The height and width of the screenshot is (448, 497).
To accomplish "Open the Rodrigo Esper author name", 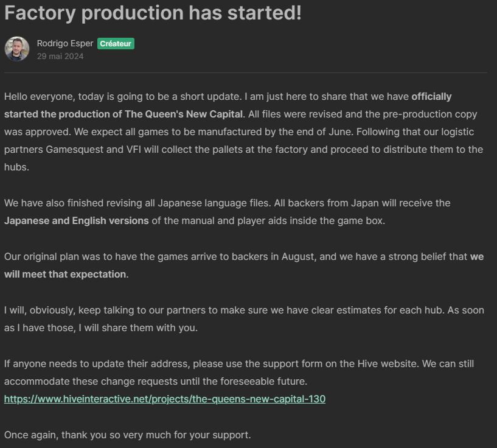I will (64, 43).
